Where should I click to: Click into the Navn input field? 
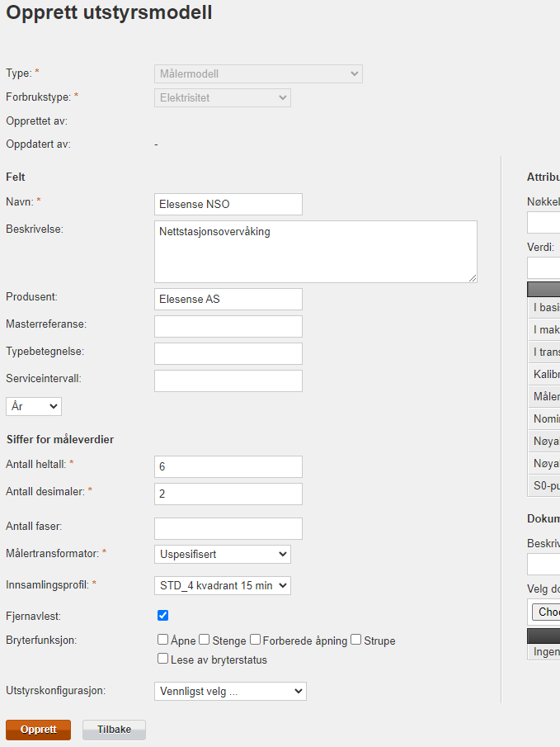[x=228, y=204]
